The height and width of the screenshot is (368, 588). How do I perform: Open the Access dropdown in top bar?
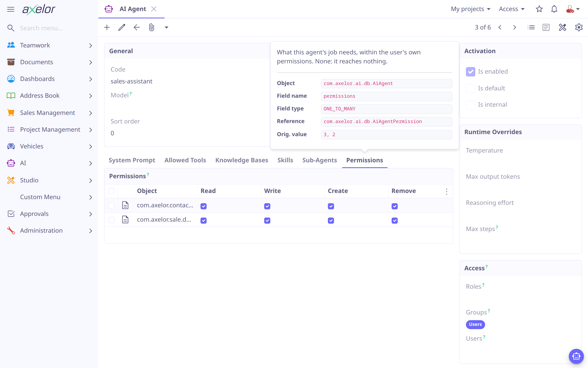[512, 9]
